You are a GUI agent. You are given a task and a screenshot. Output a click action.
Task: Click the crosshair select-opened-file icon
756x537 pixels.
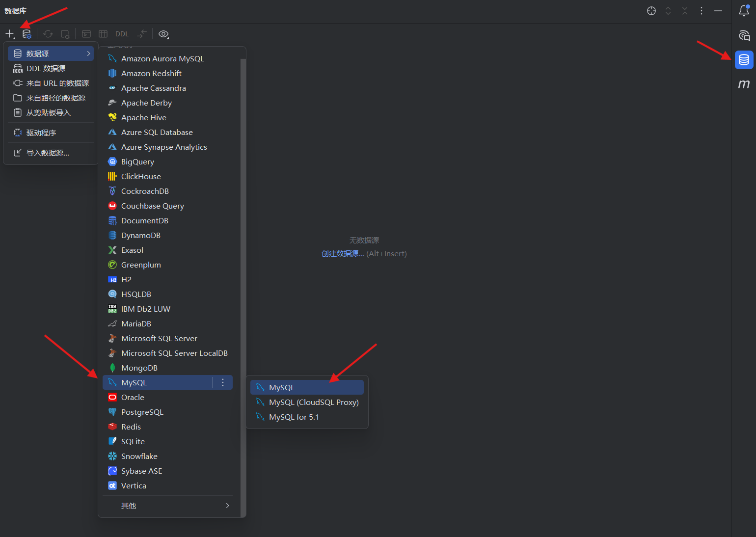click(x=651, y=11)
